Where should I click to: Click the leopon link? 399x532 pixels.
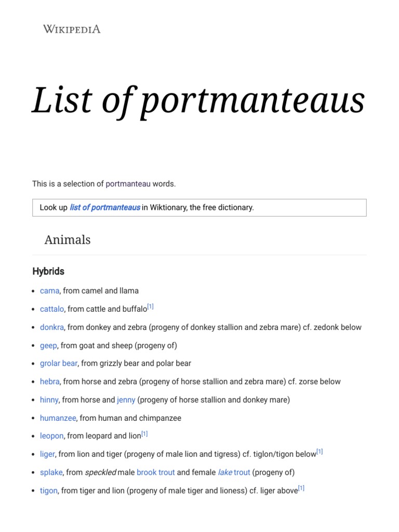click(x=51, y=436)
